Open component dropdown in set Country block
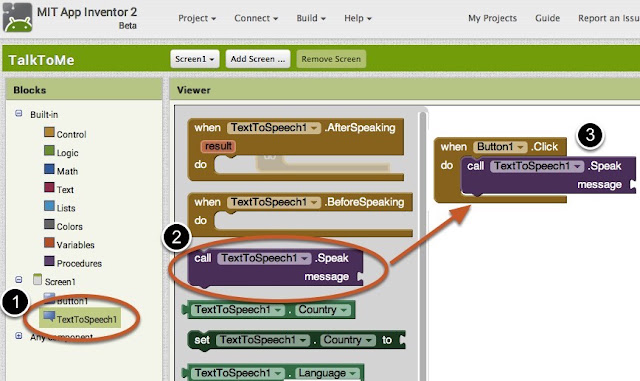 (x=262, y=340)
